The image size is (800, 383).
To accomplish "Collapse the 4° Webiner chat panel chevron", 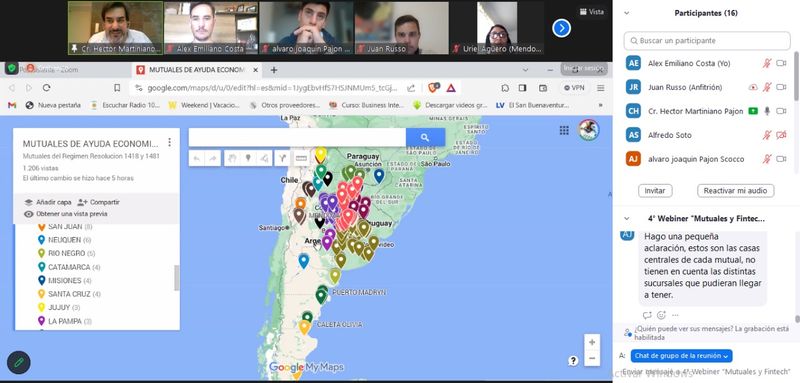I will pyautogui.click(x=627, y=218).
